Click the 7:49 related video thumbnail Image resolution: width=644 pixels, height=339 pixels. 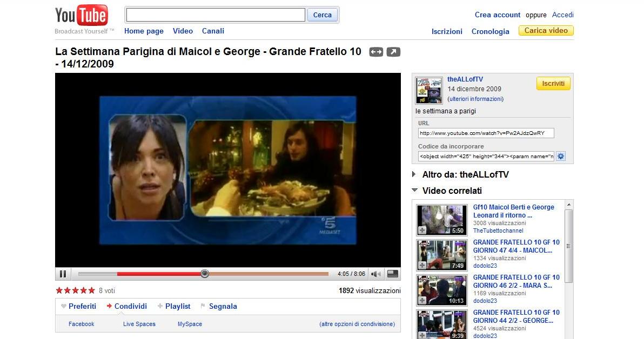[442, 255]
